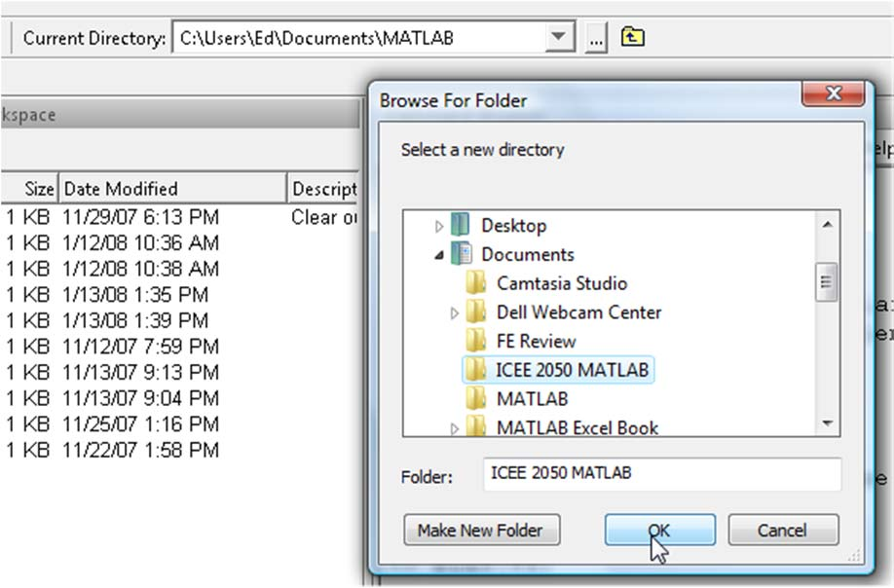Open Current Directory dropdown arrow
Viewport: 894px width, 588px height.
point(558,38)
